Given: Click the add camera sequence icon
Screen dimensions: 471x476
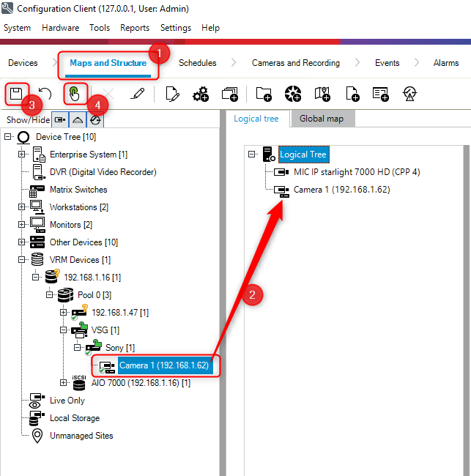Looking at the screenshot, I should (x=230, y=94).
